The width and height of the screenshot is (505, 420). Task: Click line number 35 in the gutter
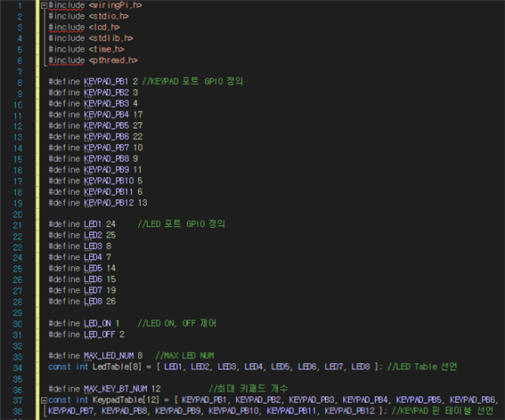18,379
